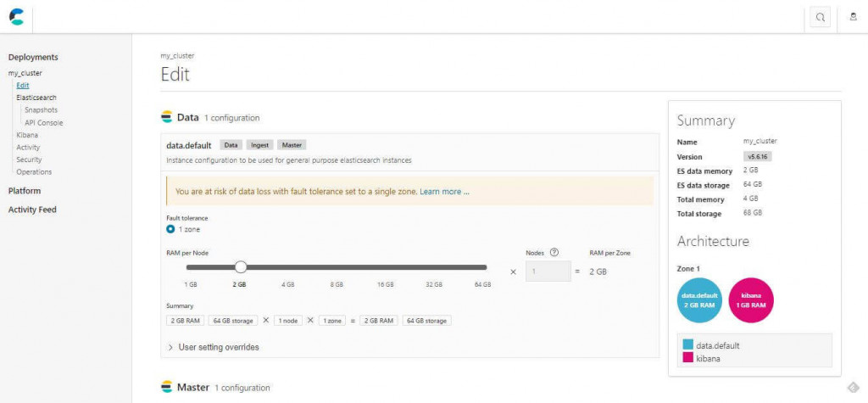This screenshot has height=403, width=868.
Task: Click the '1 node' summary chip
Action: click(288, 321)
